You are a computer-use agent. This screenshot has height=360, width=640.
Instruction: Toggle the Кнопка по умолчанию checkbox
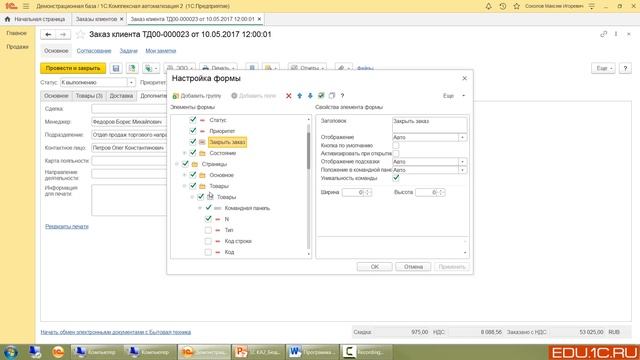click(396, 145)
